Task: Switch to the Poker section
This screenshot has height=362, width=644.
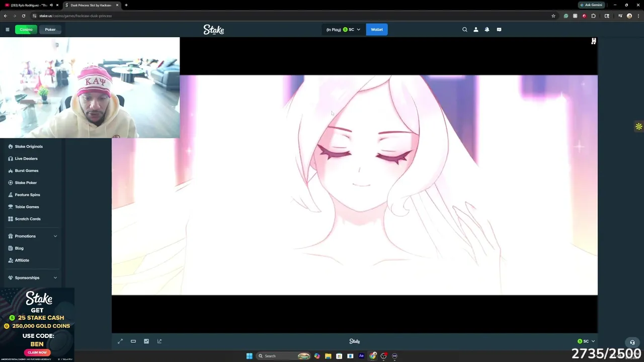Action: pyautogui.click(x=50, y=30)
